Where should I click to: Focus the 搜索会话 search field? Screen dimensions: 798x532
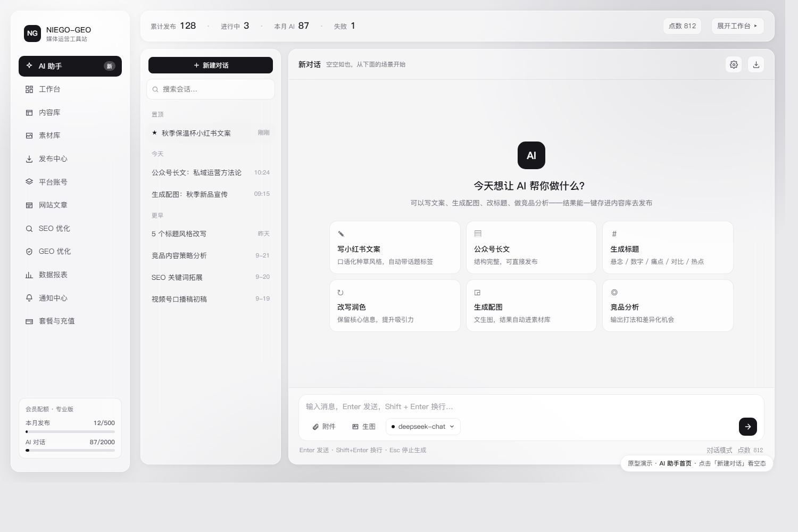(x=211, y=89)
